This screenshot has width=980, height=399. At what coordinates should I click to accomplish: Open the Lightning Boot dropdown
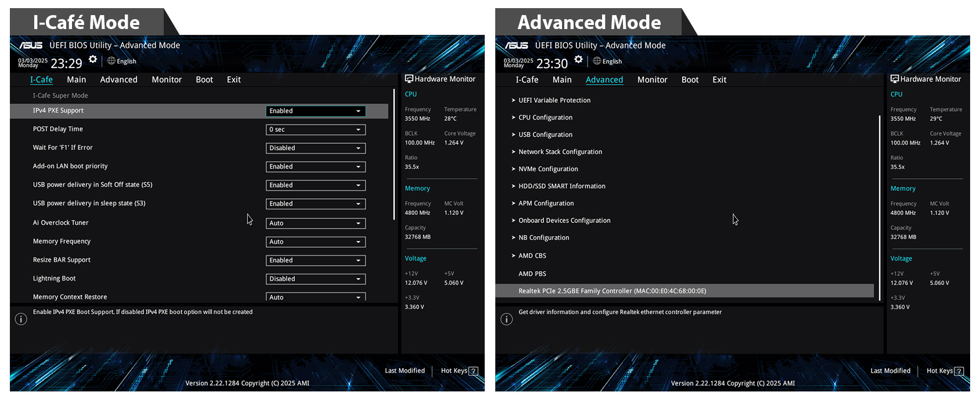tap(315, 279)
